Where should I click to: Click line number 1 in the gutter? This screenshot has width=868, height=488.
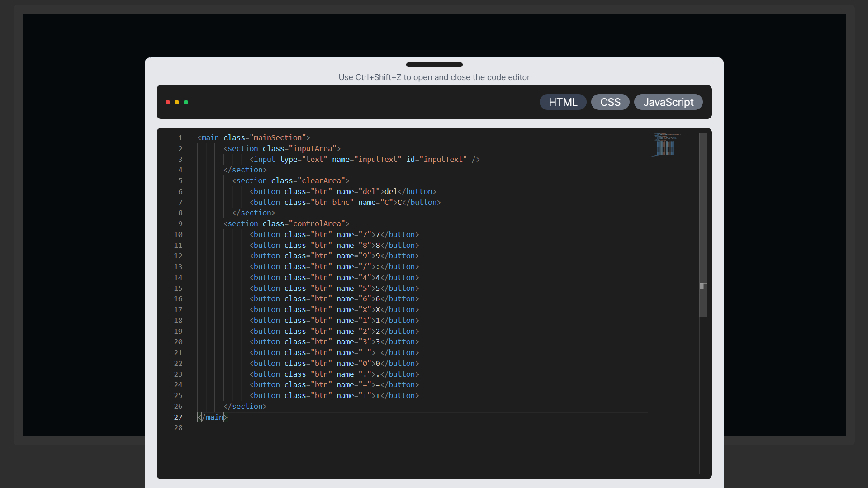pos(180,137)
